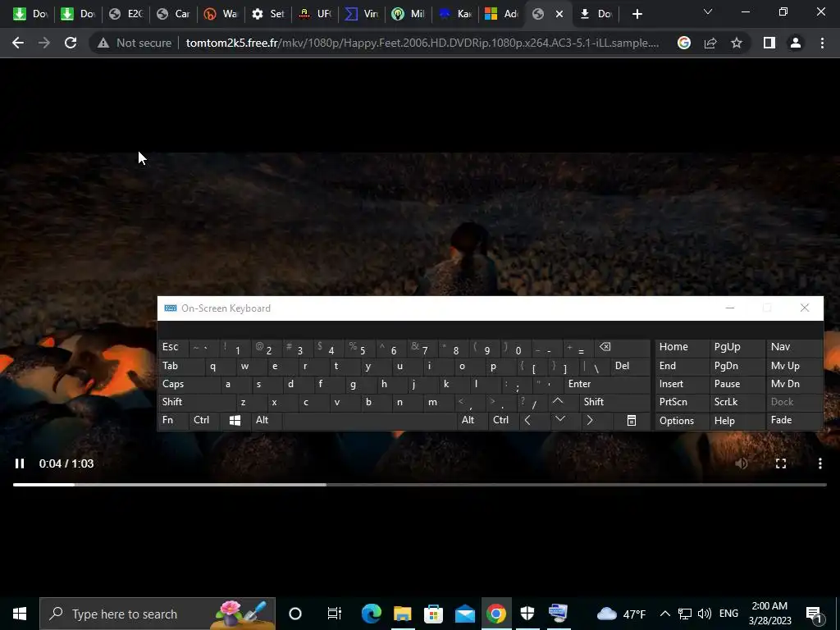The height and width of the screenshot is (630, 840).
Task: Close the active browser tab
Action: [559, 14]
